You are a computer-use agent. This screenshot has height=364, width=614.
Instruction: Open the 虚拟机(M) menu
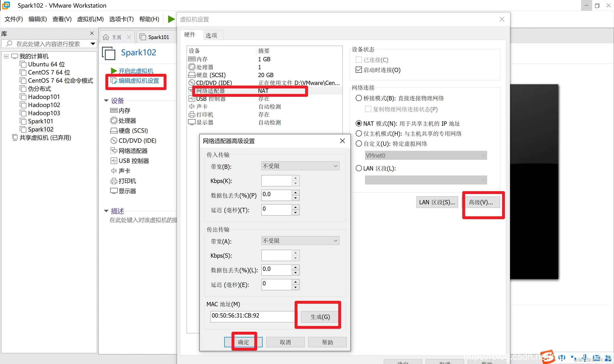(x=90, y=19)
